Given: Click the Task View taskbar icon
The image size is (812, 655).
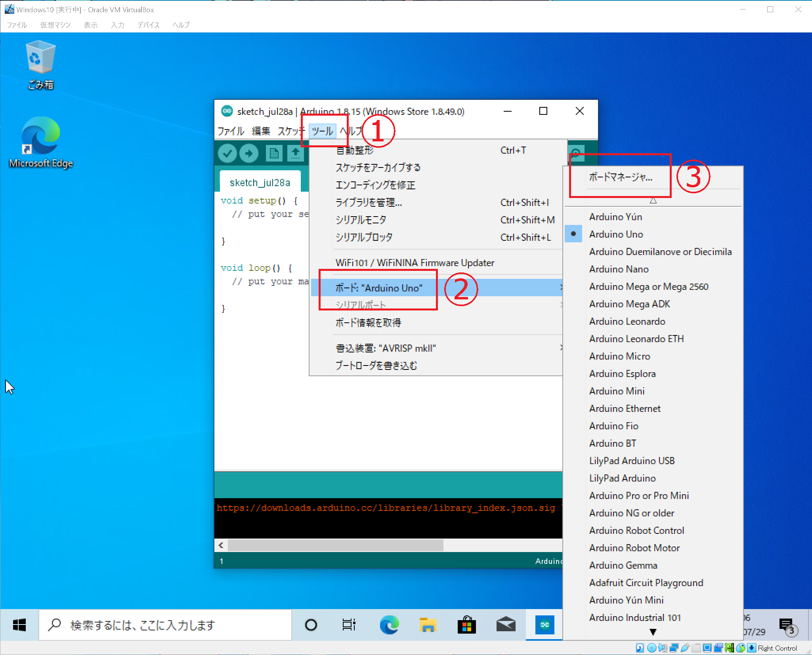Looking at the screenshot, I should click(349, 625).
